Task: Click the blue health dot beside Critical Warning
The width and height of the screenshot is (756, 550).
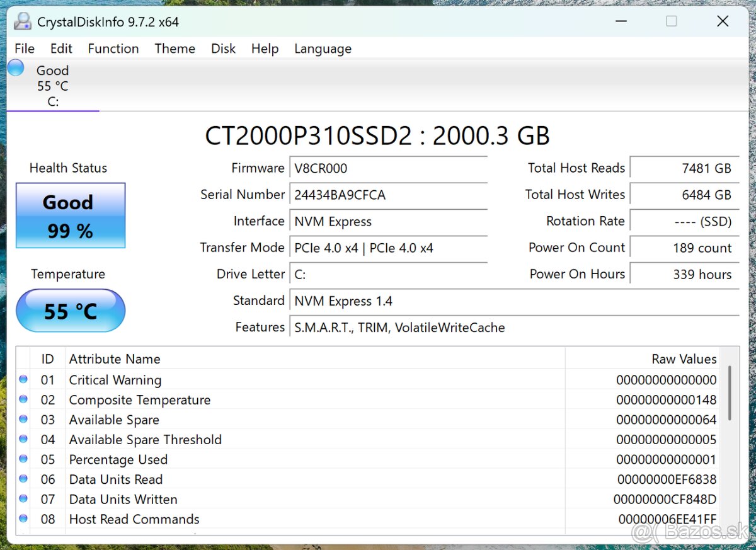Action: pyautogui.click(x=23, y=379)
